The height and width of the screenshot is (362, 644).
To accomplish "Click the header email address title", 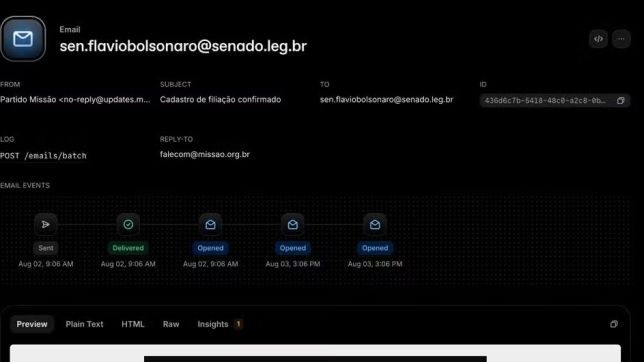I will point(183,46).
